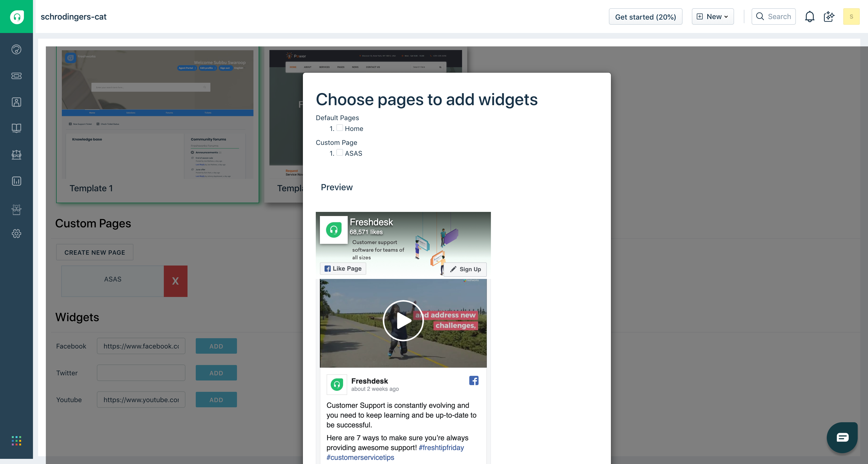The image size is (868, 464).
Task: Click the notifications bell icon
Action: pyautogui.click(x=809, y=16)
